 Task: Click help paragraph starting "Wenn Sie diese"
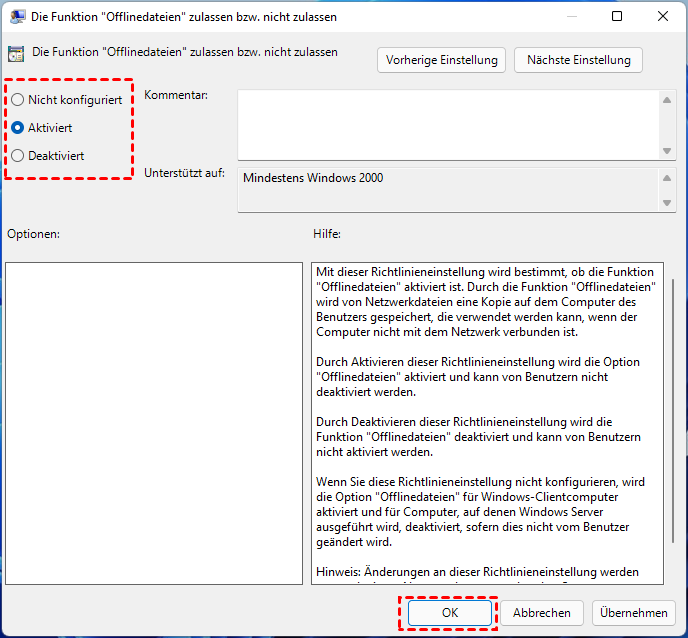(x=480, y=512)
